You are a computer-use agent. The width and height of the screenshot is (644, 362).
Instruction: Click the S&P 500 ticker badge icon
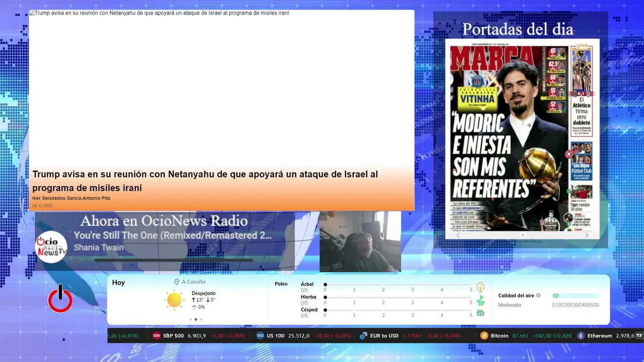click(156, 336)
